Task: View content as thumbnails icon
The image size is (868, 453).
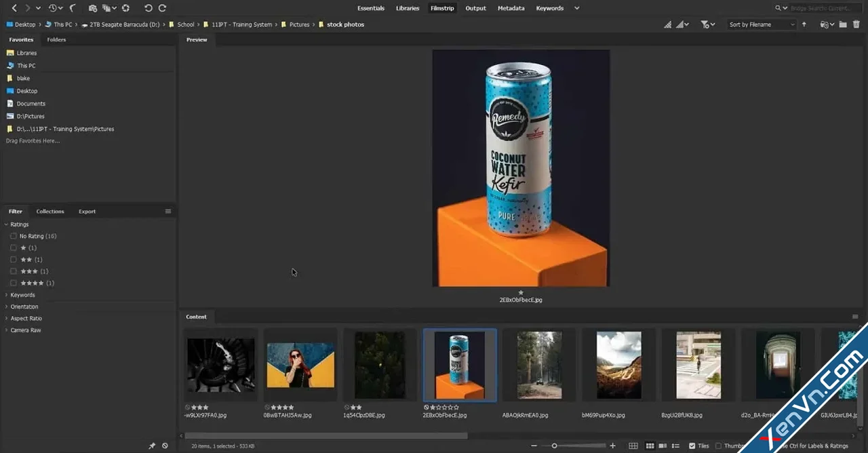Action: point(650,446)
